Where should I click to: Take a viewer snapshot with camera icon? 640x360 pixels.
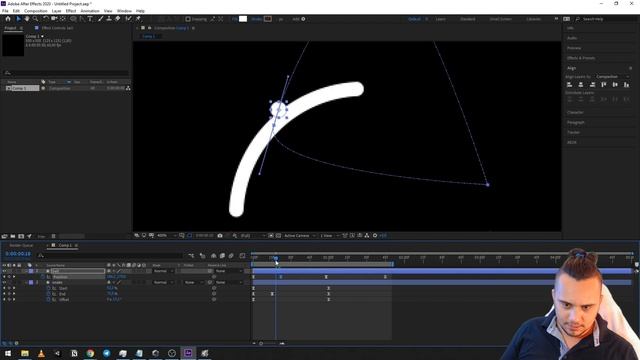[220, 236]
